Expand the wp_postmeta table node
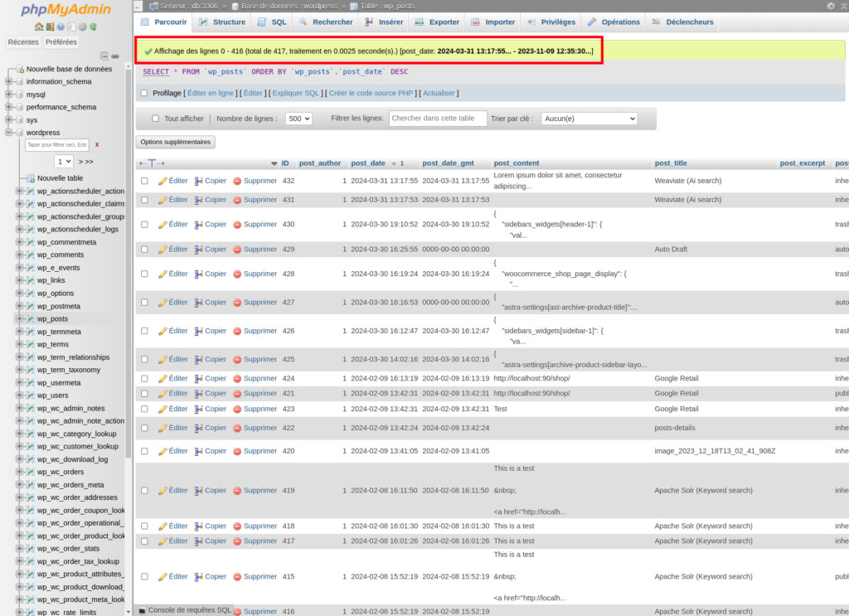Image resolution: width=849 pixels, height=616 pixels. pyautogui.click(x=20, y=306)
